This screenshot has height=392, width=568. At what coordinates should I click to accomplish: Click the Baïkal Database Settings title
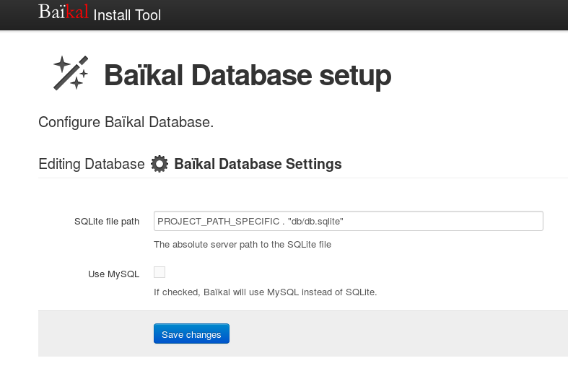[258, 164]
